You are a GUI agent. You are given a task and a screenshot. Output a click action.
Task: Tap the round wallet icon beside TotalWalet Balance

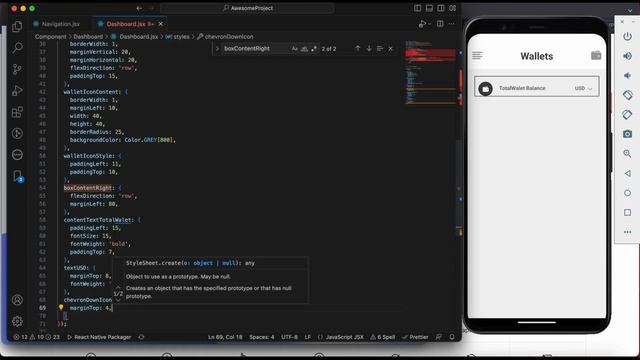click(485, 89)
